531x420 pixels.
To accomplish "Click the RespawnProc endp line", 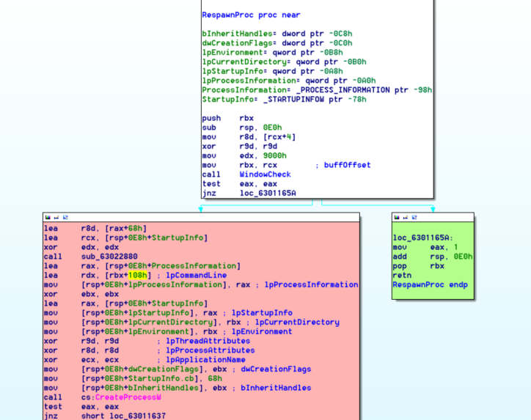I will (x=430, y=284).
